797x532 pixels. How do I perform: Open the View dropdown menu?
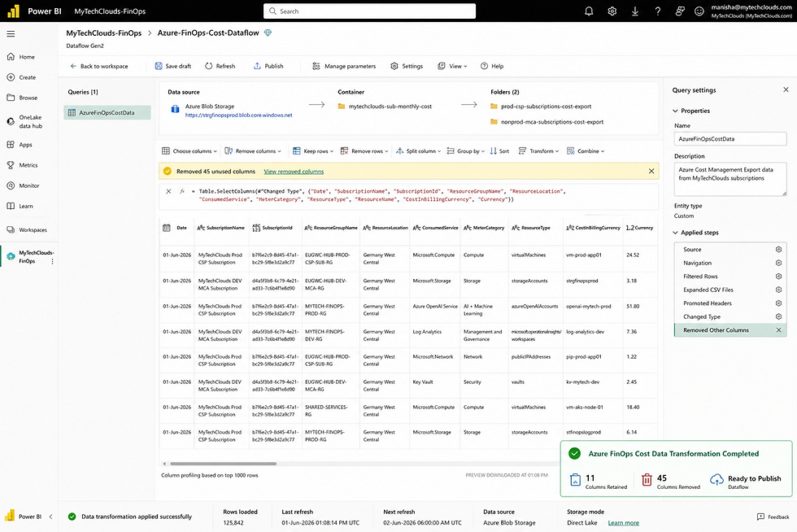(x=452, y=66)
